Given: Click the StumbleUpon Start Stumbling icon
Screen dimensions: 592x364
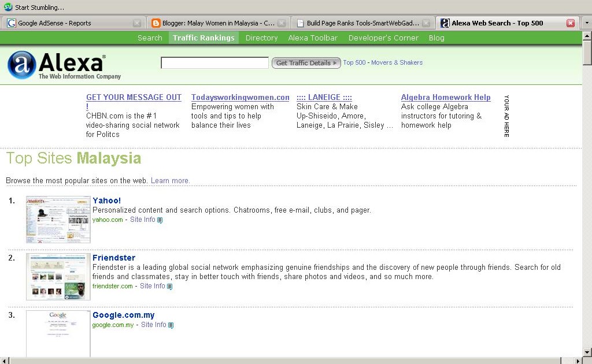Looking at the screenshot, I should click(x=8, y=7).
